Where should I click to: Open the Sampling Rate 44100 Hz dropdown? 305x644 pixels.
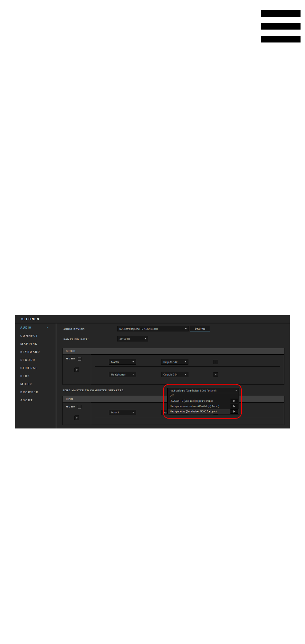point(133,339)
